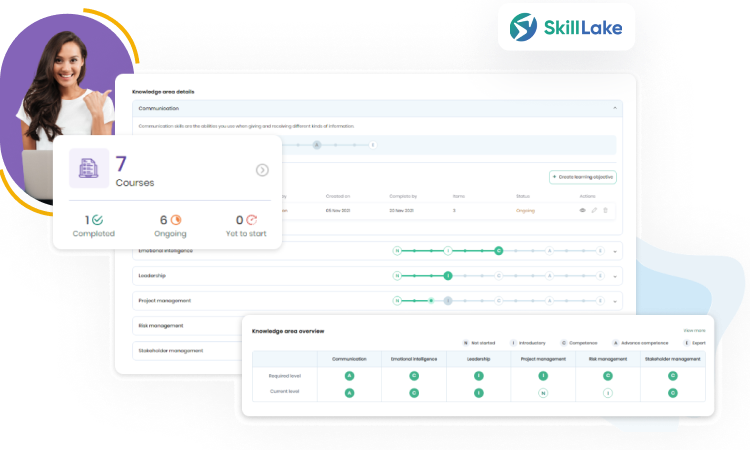Click the Stakeholder management column header
Screen dimensions: 750x450
pyautogui.click(x=673, y=359)
